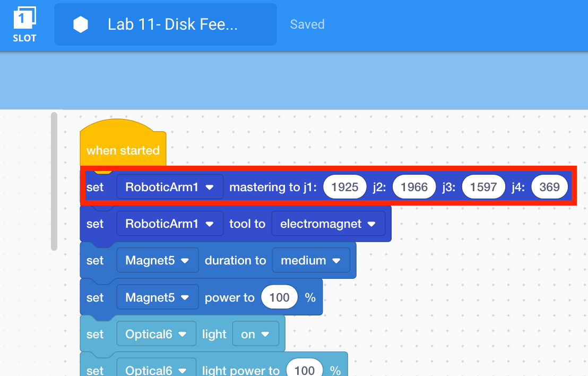Viewport: 588px width, 376px height.
Task: Click the vertical workspace scrollbar
Action: (54, 181)
